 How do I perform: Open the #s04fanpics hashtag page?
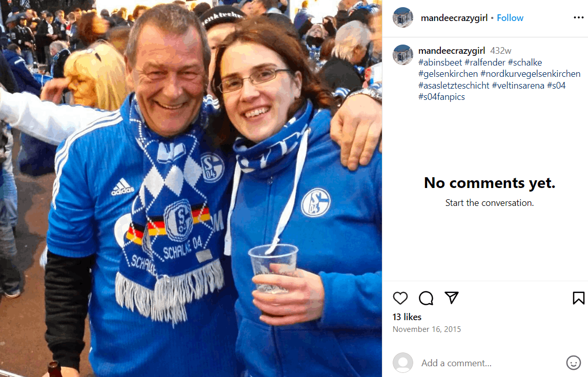click(x=442, y=96)
